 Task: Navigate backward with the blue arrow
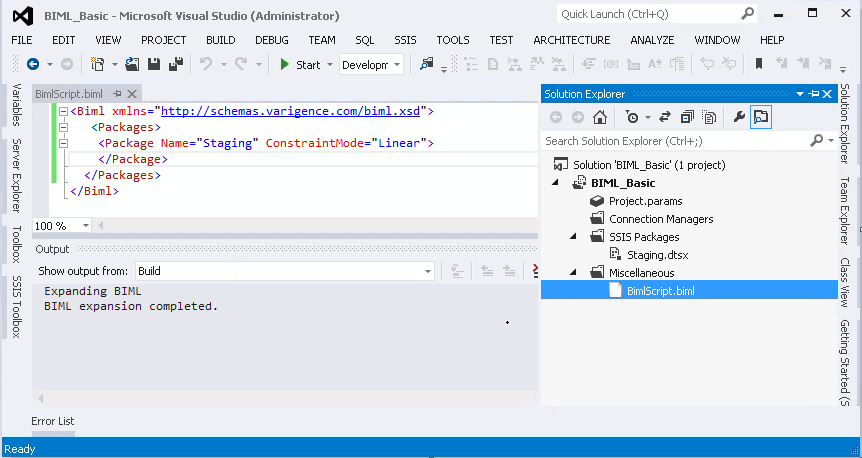point(33,64)
